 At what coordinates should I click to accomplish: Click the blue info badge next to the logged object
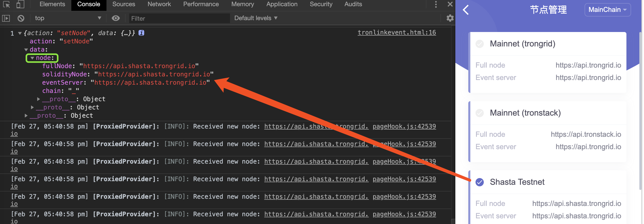coord(141,33)
